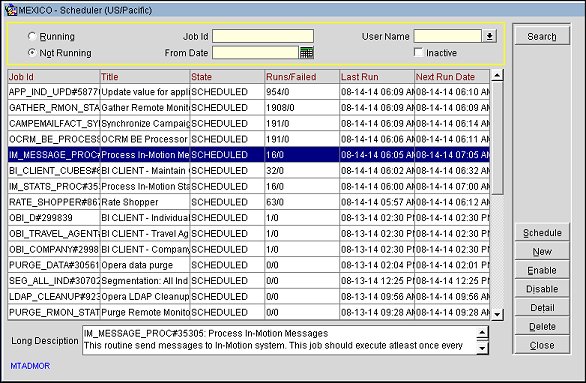Open Detail for selected job

coord(542,308)
